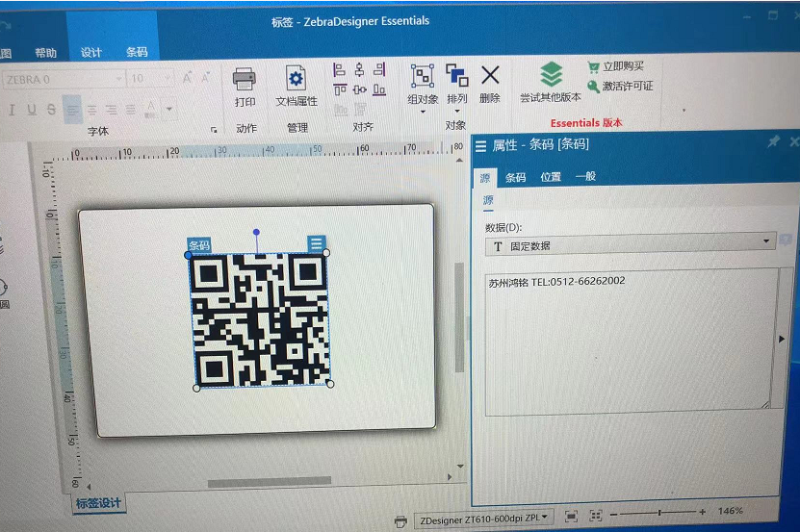Switch to the 帮助 ribbon tab
800x532 pixels.
coord(46,53)
